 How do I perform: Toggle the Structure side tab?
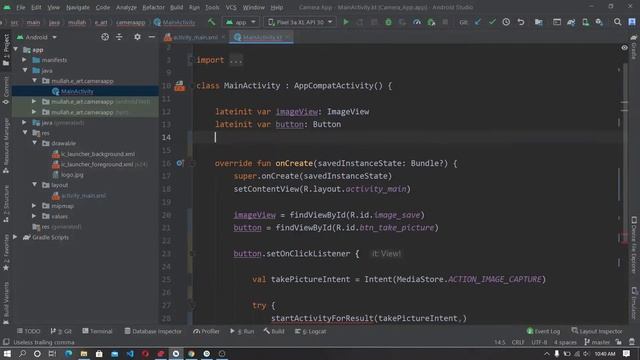click(x=6, y=204)
